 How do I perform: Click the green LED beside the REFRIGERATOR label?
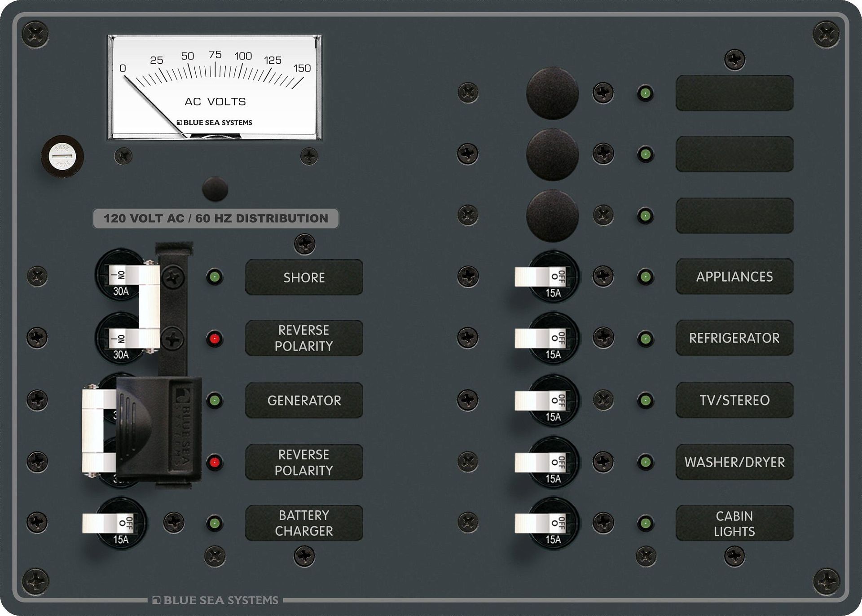[x=645, y=338]
